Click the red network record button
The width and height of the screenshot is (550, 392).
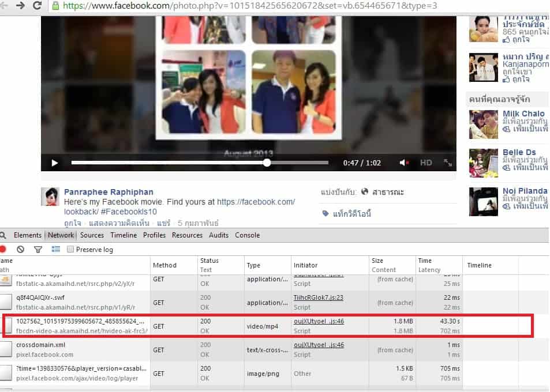point(3,250)
